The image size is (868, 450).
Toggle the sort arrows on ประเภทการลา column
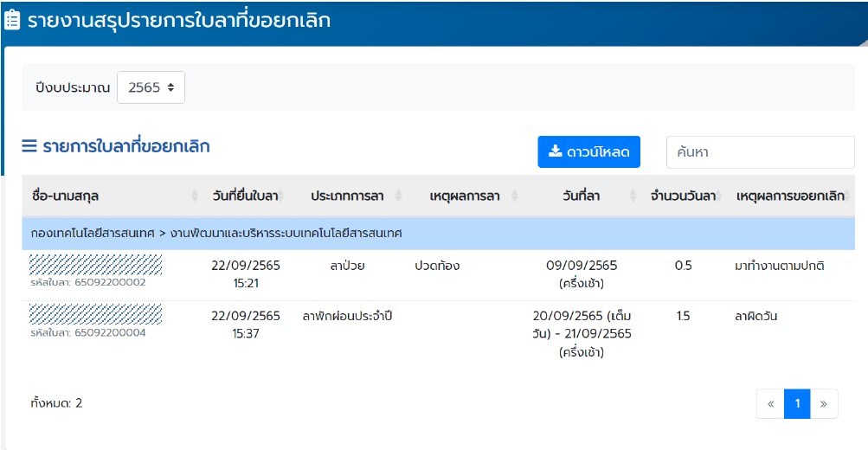click(x=398, y=196)
